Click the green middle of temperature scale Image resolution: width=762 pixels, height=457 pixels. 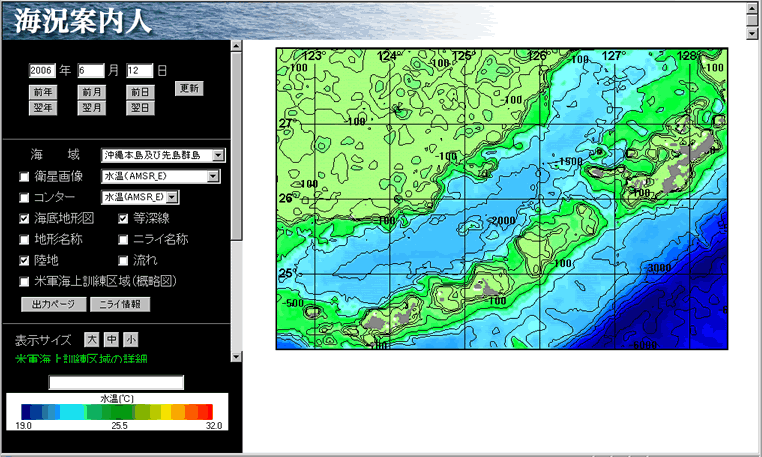pyautogui.click(x=117, y=411)
